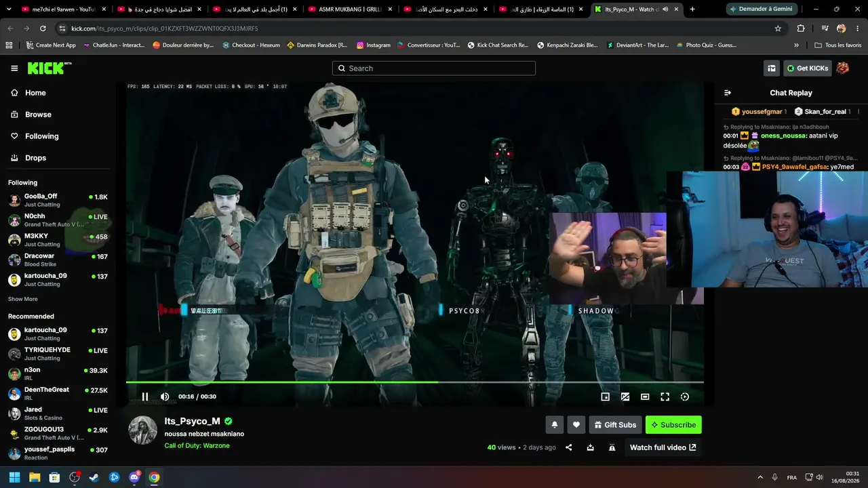Open the Kick user profile avatar menu
This screenshot has width=868, height=488.
coord(843,68)
